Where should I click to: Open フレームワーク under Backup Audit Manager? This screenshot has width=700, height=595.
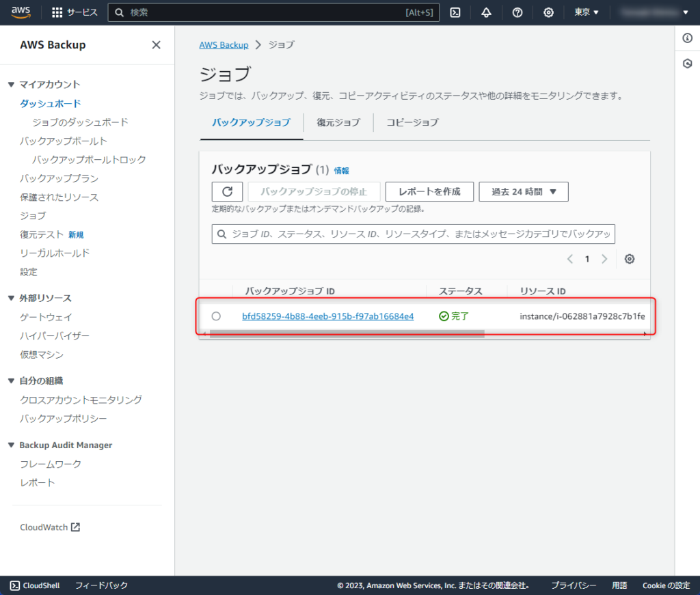51,464
